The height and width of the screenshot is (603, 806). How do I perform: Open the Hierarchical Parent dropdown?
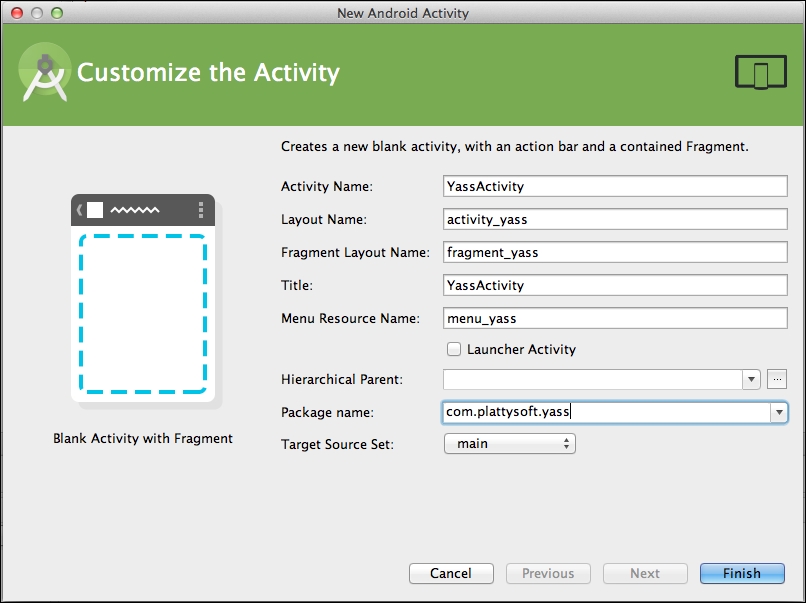coord(751,379)
